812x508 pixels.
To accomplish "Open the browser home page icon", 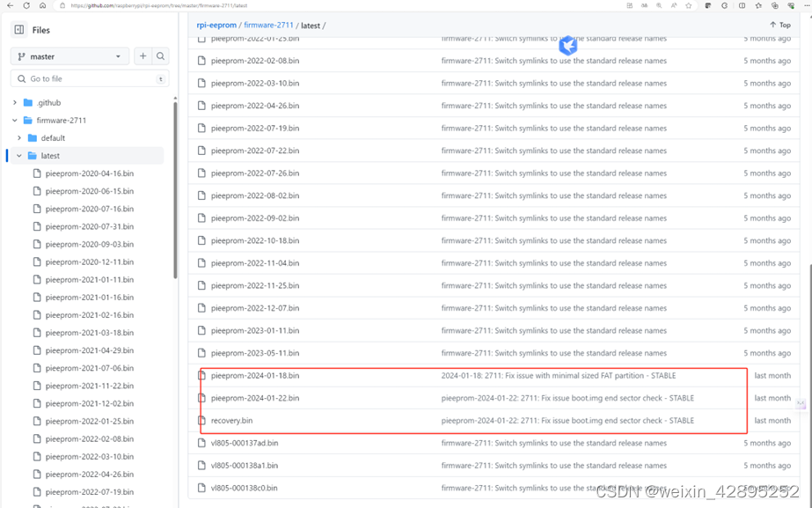I will (x=42, y=5).
